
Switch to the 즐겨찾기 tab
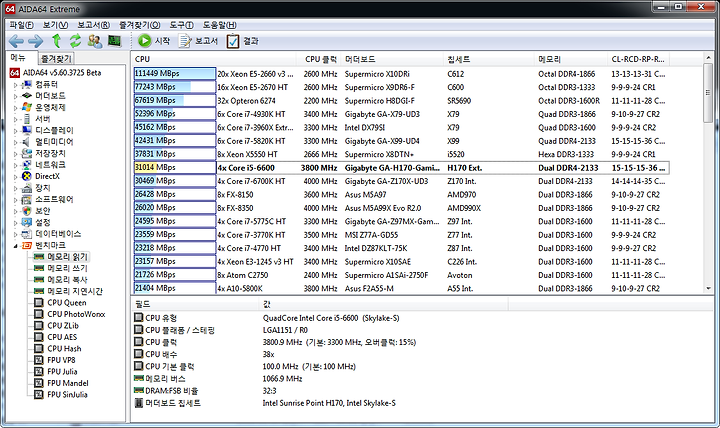coord(56,58)
